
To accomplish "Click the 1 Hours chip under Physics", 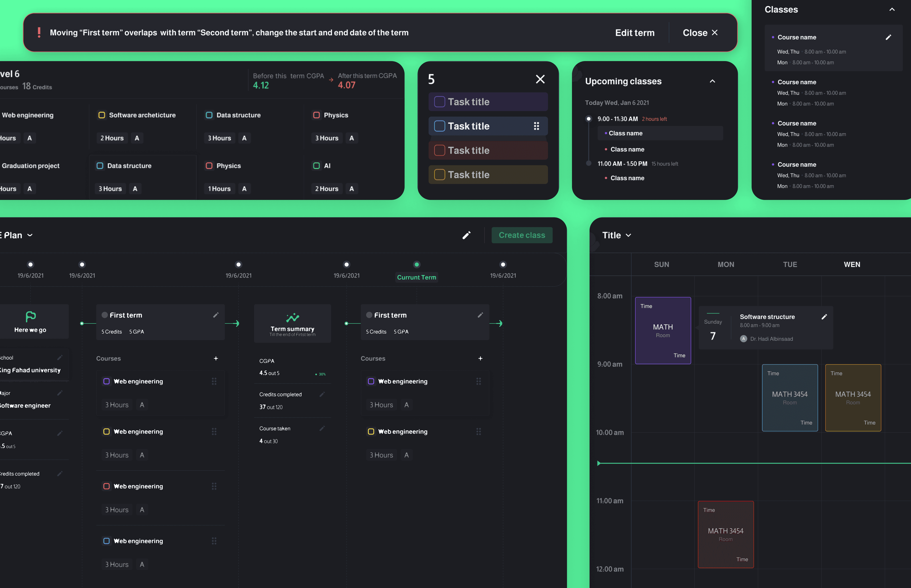I will pyautogui.click(x=219, y=189).
